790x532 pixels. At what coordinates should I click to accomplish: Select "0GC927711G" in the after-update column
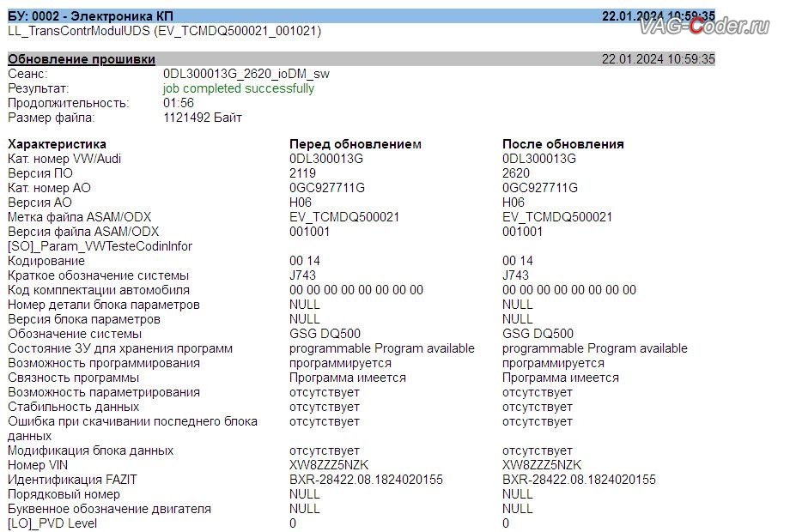click(539, 188)
